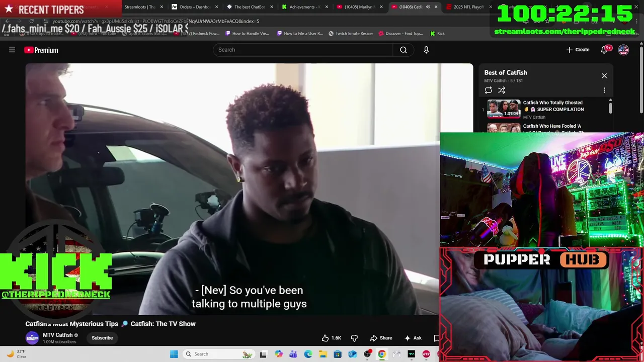Viewport: 644px width, 362px height.
Task: Open the account avatar menu
Action: 623,50
